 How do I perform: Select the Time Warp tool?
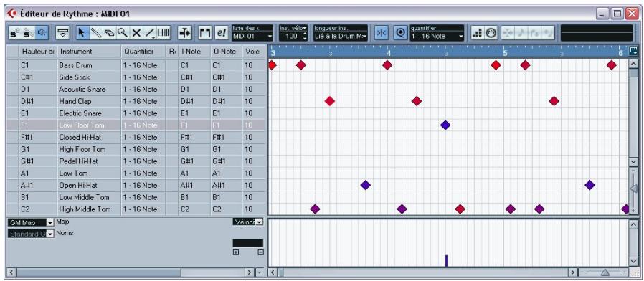click(164, 33)
